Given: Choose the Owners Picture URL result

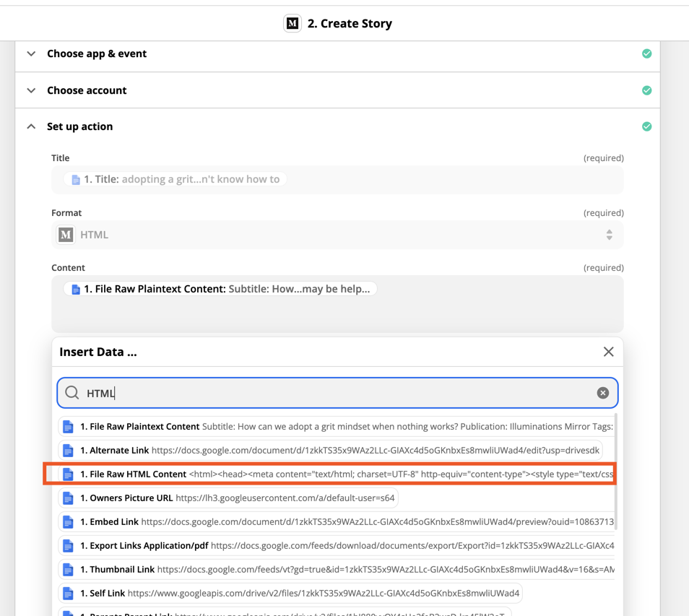Looking at the screenshot, I should click(228, 498).
